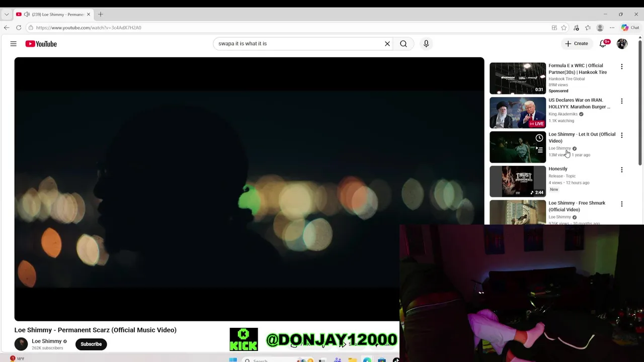Open the media control music-note icon
Image resolution: width=644 pixels, height=362 pixels.
pos(576,28)
